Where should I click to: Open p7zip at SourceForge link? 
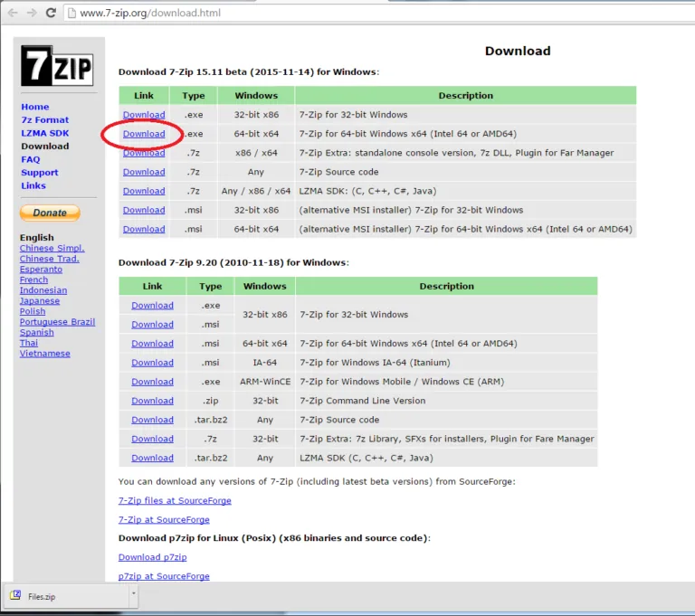point(164,576)
